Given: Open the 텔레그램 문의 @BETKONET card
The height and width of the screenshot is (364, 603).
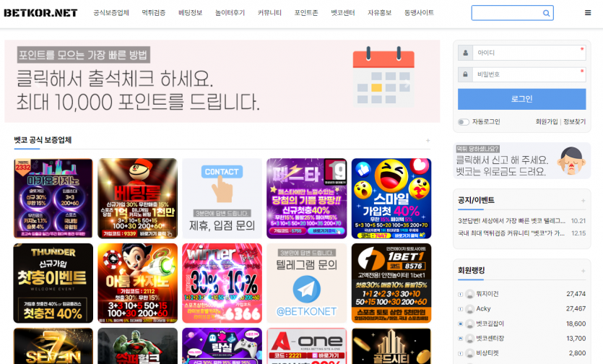Looking at the screenshot, I should (x=306, y=283).
